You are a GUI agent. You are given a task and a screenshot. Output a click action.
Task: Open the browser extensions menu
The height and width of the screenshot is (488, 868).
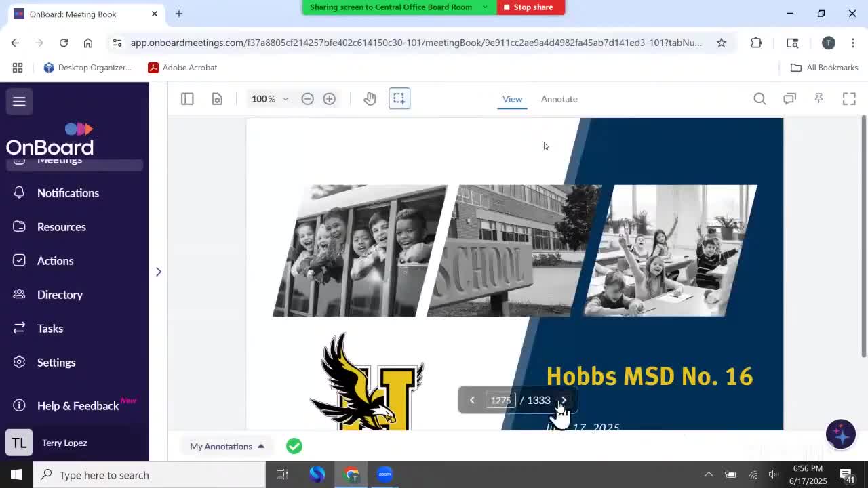[756, 43]
